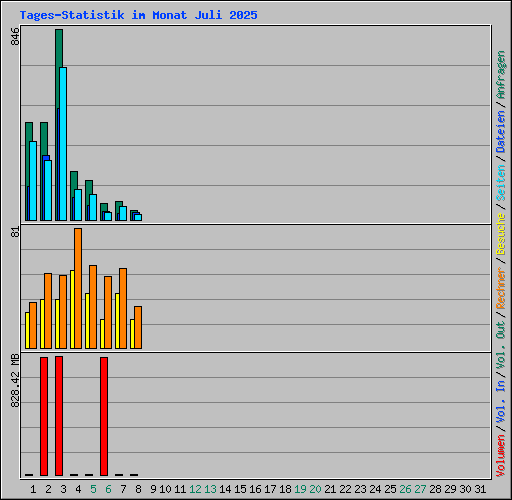This screenshot has height=500, width=512.
Task: Click the 846 y-axis maximum label
Action: click(x=15, y=37)
